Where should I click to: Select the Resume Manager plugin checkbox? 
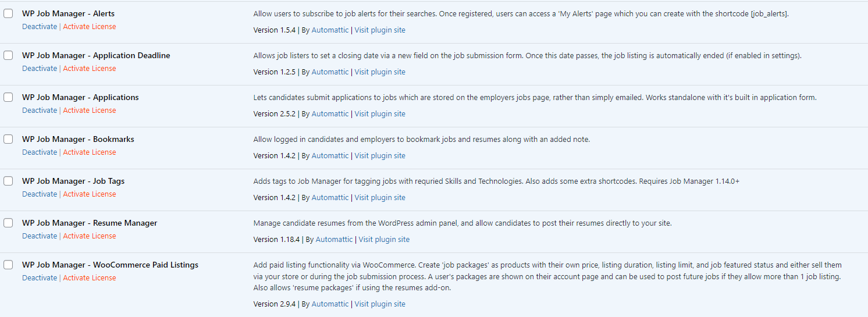pyautogui.click(x=8, y=223)
